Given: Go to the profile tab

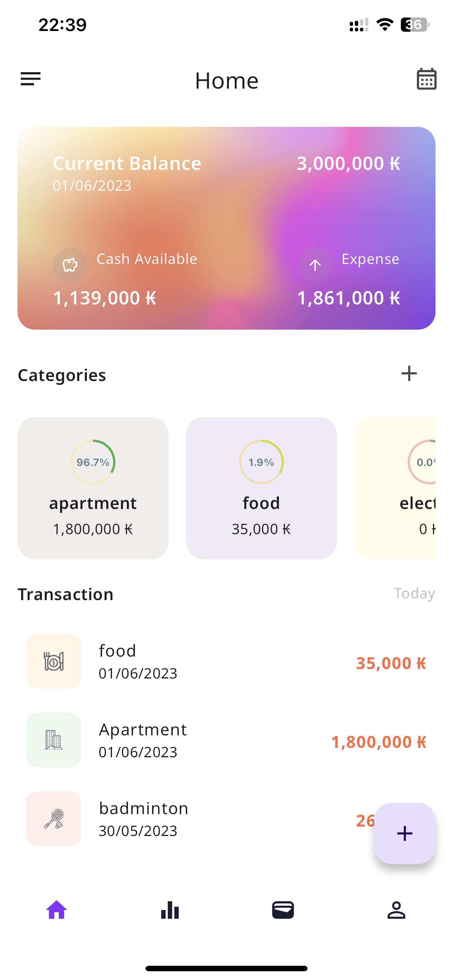Looking at the screenshot, I should [x=396, y=910].
